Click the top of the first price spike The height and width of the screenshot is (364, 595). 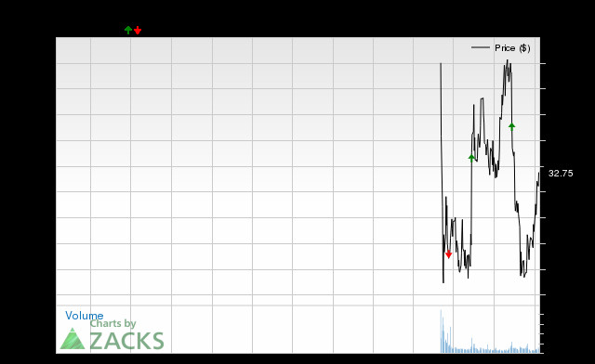(x=441, y=64)
